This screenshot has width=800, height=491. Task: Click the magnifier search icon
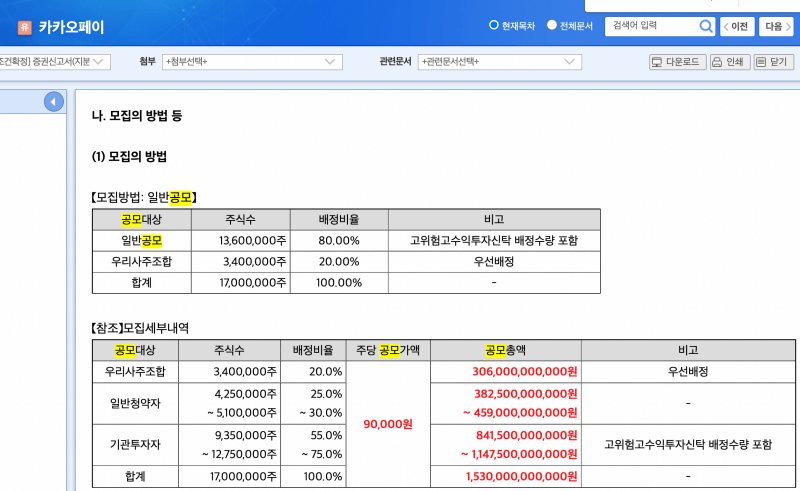[x=706, y=26]
